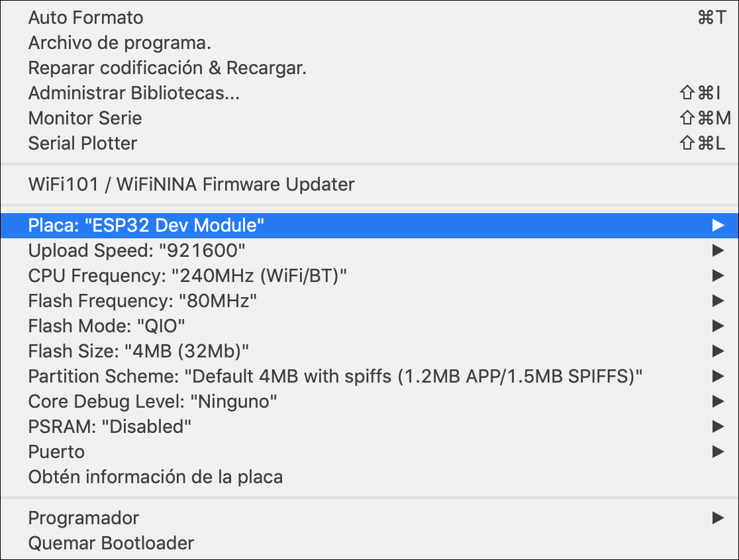This screenshot has width=739, height=560.
Task: Select Obtén información de la placa
Action: [x=369, y=477]
